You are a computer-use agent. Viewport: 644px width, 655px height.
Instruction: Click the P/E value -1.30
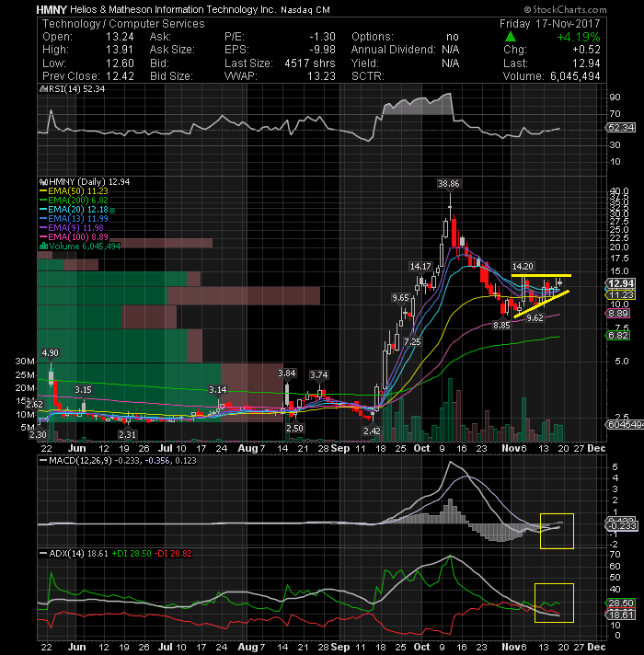pos(322,37)
